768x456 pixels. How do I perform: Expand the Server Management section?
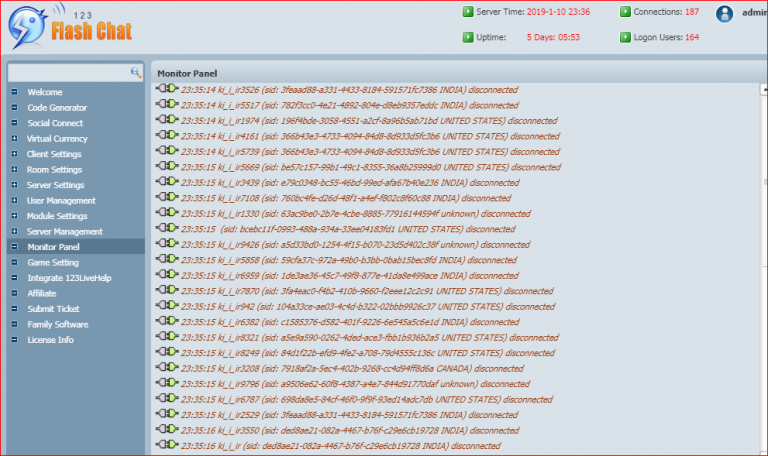[14, 231]
